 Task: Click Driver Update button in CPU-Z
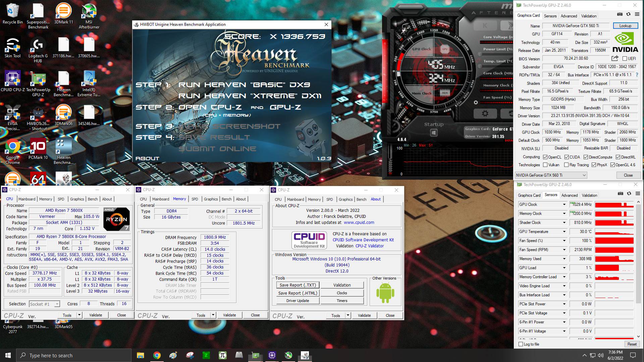tap(298, 301)
